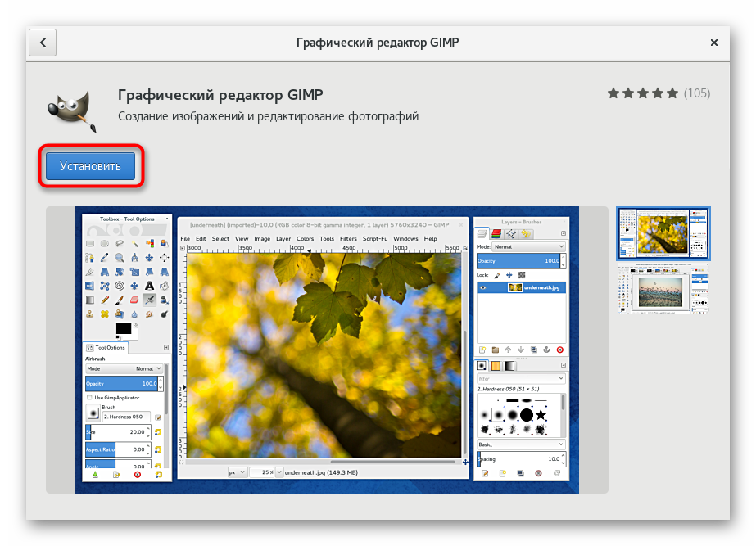Screen dimensions: 756x546
Task: Select the Free Select lasso tool in preview
Action: coord(120,243)
